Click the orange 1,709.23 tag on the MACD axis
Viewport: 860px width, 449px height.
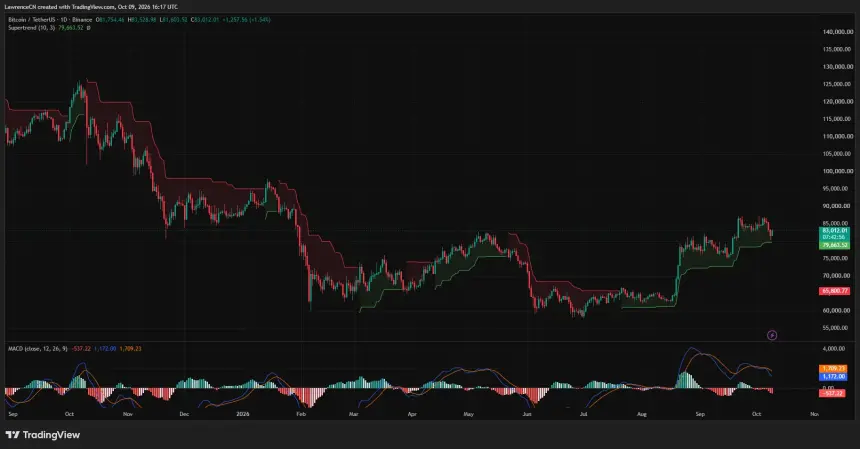pyautogui.click(x=833, y=369)
